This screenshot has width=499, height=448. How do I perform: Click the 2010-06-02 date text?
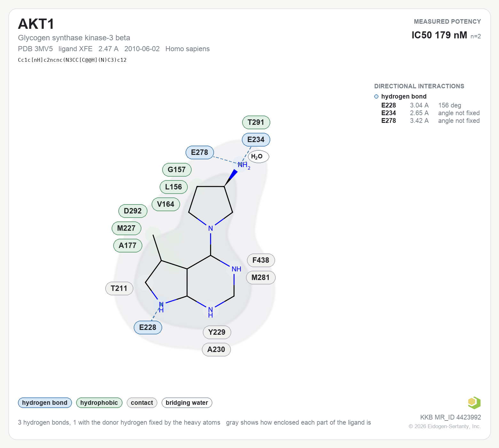pyautogui.click(x=142, y=49)
